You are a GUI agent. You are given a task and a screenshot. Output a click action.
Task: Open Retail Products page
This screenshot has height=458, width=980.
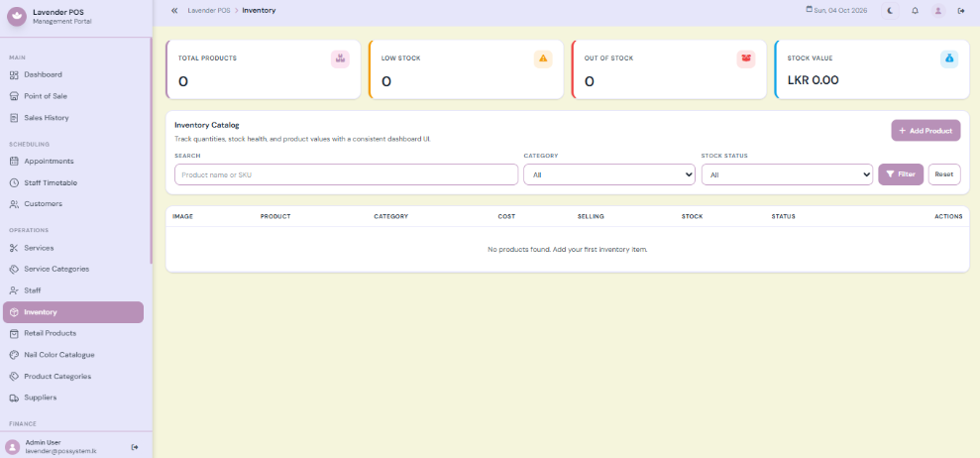click(73, 333)
